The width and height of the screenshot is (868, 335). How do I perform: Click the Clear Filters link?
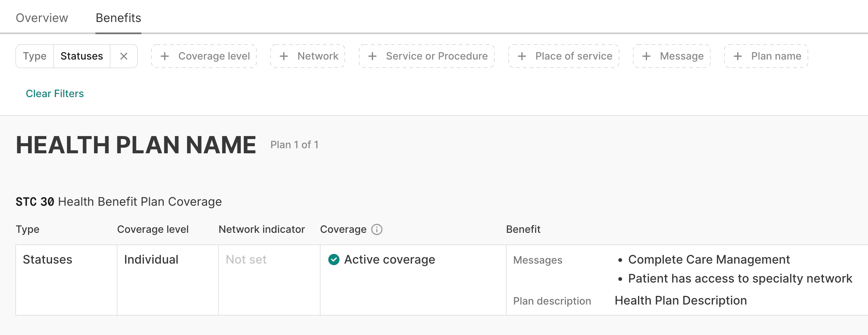click(x=55, y=93)
